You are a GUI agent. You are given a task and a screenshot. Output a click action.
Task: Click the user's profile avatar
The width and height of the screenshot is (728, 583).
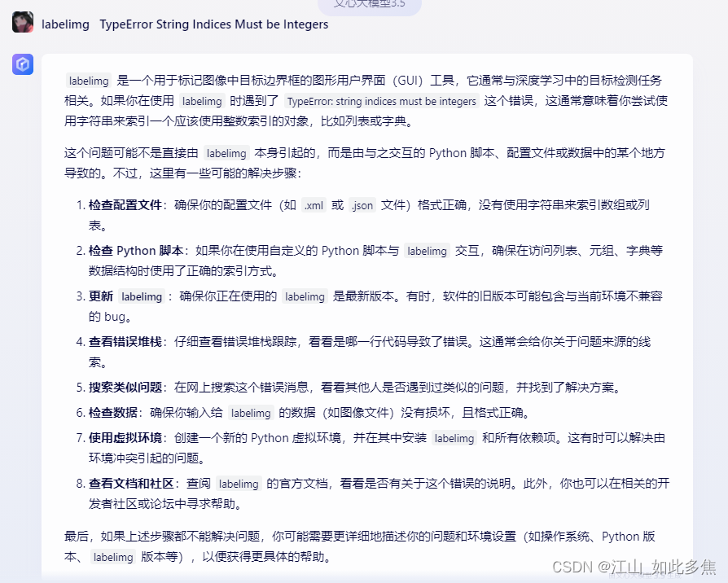coord(23,22)
